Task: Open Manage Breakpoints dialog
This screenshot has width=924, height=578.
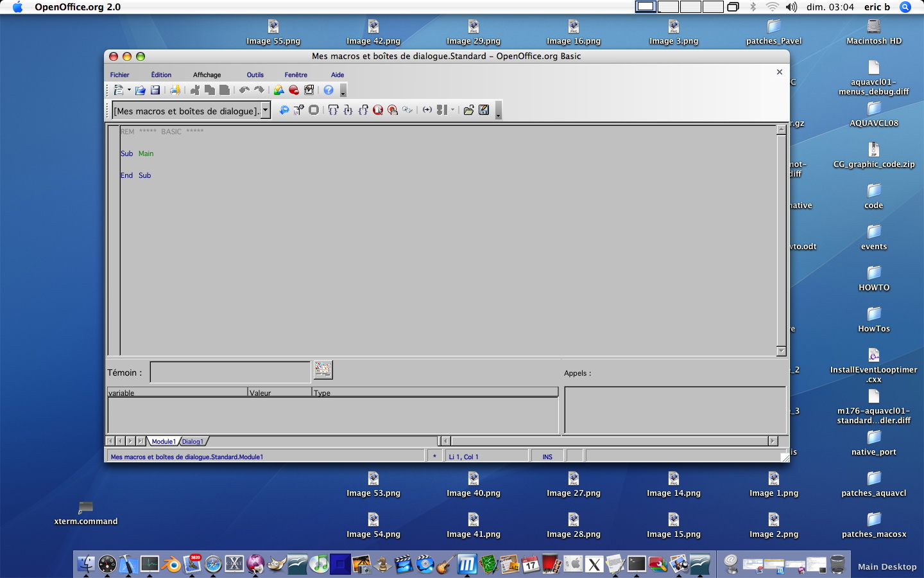Action: pos(393,110)
